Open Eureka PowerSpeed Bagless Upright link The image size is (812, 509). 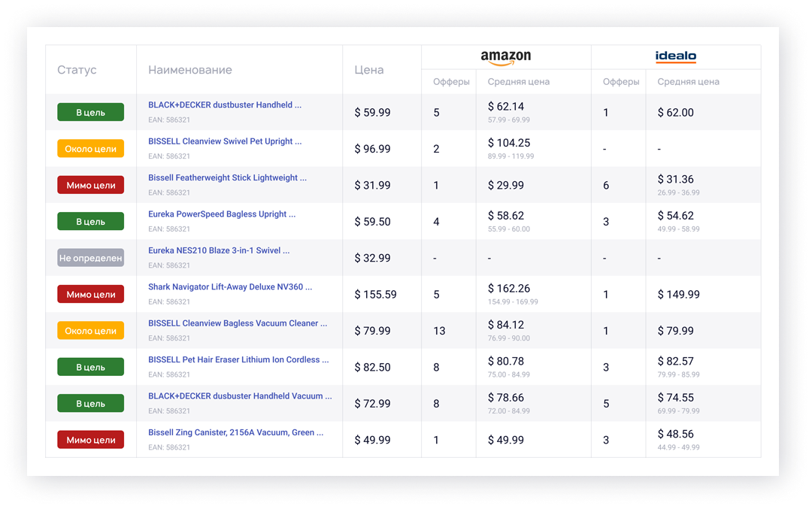pos(222,214)
